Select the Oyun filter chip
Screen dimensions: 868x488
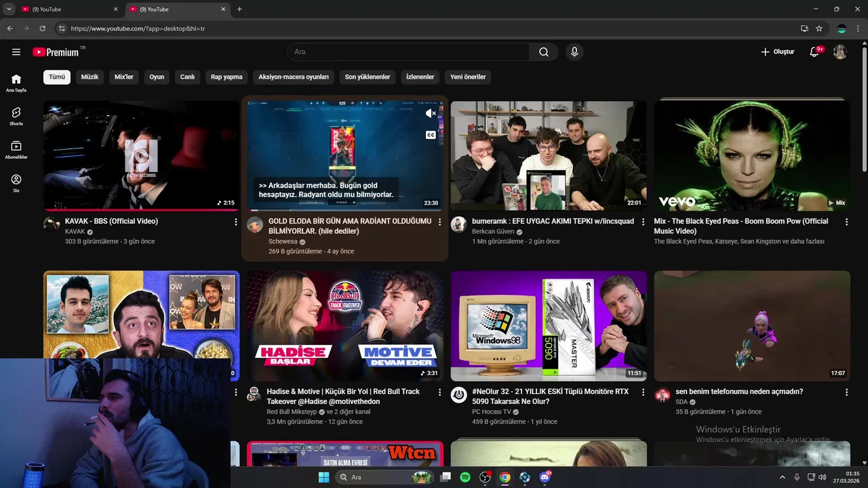click(x=157, y=77)
